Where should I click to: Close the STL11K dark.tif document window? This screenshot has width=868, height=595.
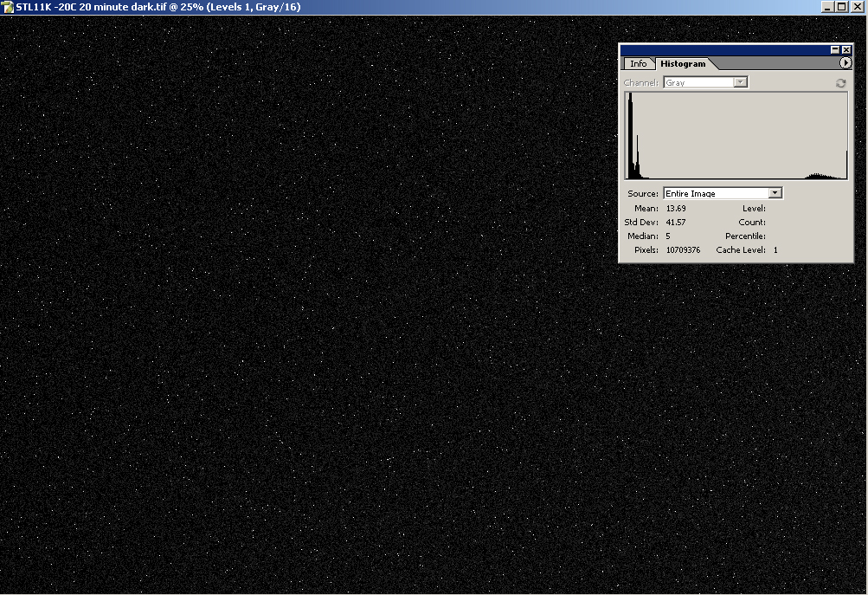(x=856, y=7)
